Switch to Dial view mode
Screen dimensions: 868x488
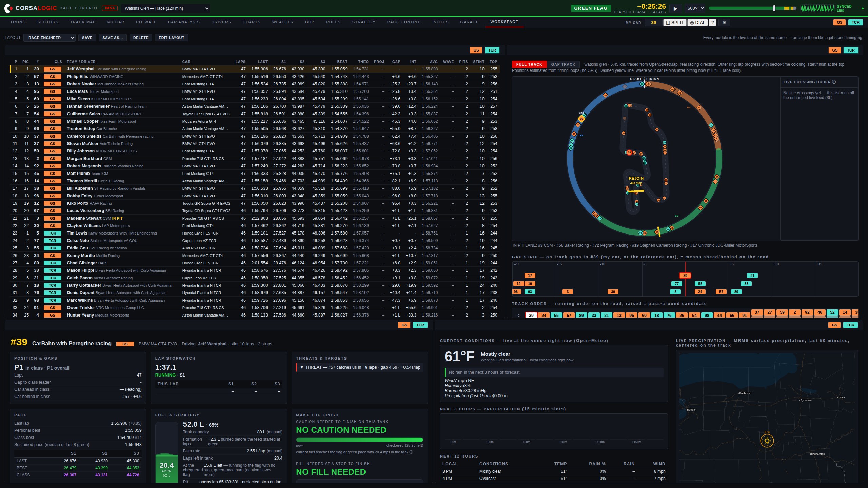(698, 23)
